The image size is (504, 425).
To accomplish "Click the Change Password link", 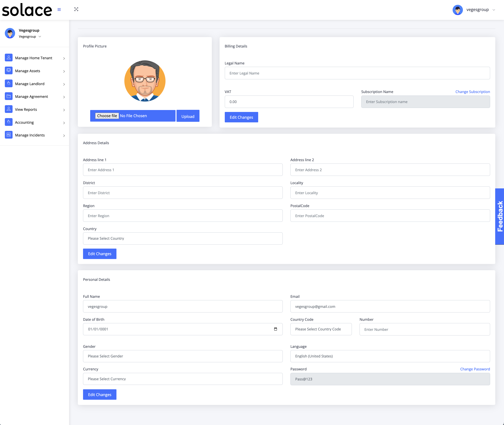I will point(475,369).
